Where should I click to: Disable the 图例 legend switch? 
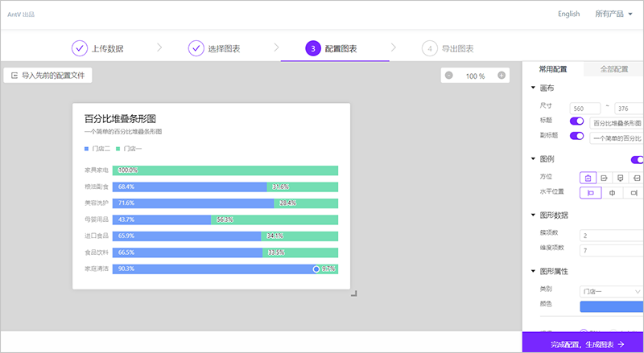(x=638, y=160)
